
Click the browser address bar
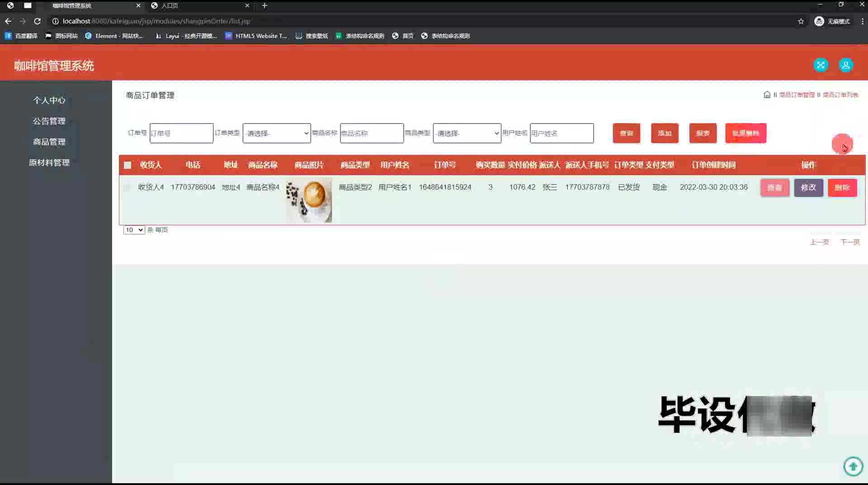425,21
